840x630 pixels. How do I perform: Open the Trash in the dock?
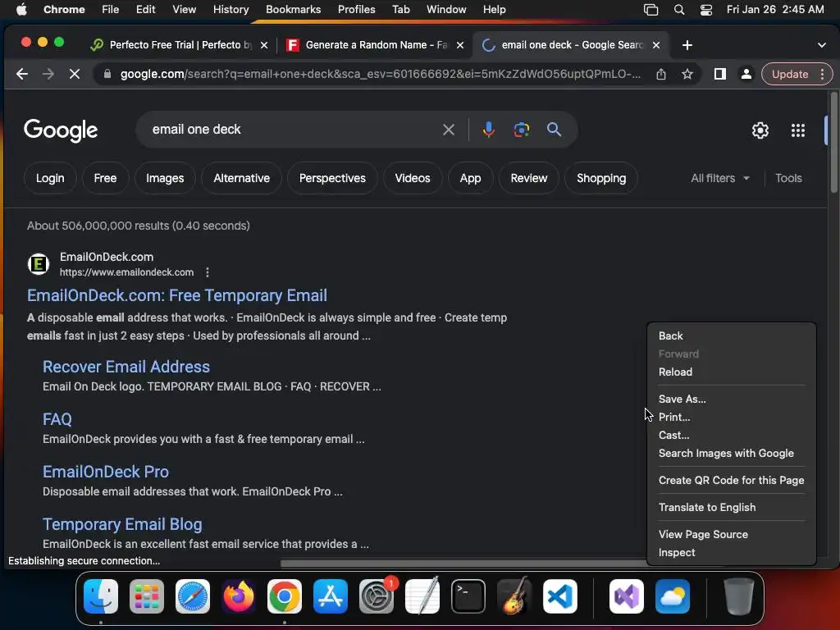click(739, 596)
